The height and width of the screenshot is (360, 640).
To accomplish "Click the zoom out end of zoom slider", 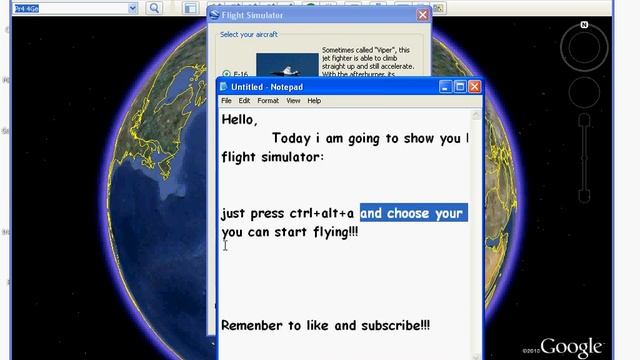I will coord(584,197).
